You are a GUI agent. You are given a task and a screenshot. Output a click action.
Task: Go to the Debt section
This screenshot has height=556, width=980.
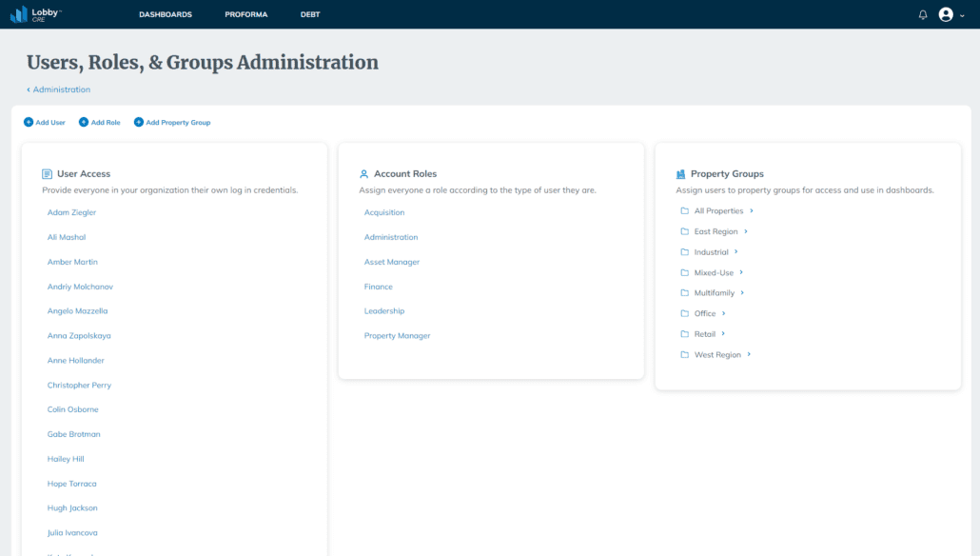pos(310,15)
